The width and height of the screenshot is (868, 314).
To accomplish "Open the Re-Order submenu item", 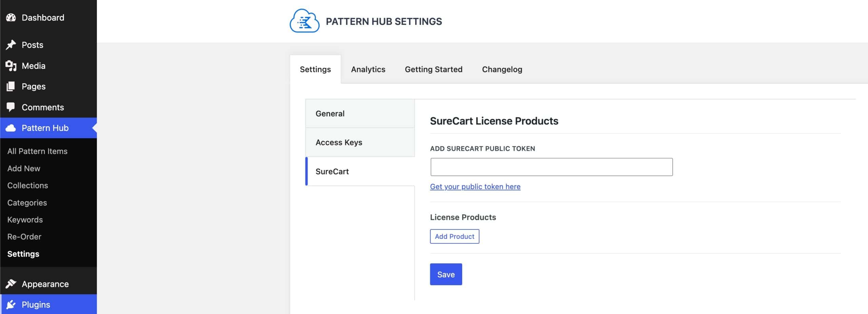I will click(x=24, y=237).
